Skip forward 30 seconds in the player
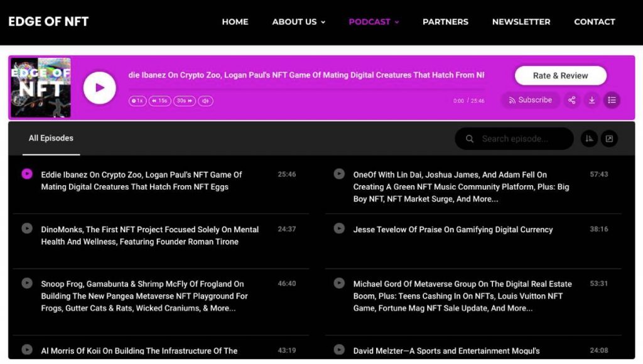This screenshot has width=643, height=364. (185, 101)
